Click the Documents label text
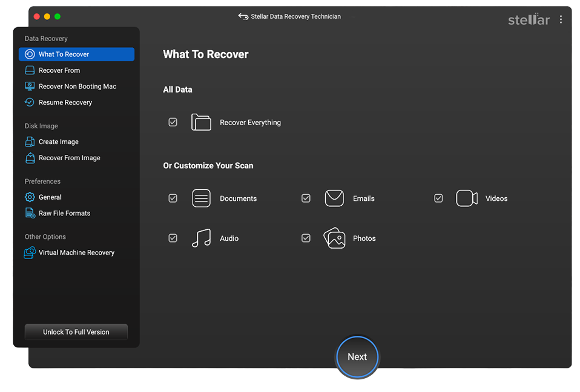Viewport: 580px width, 392px height. pos(238,198)
